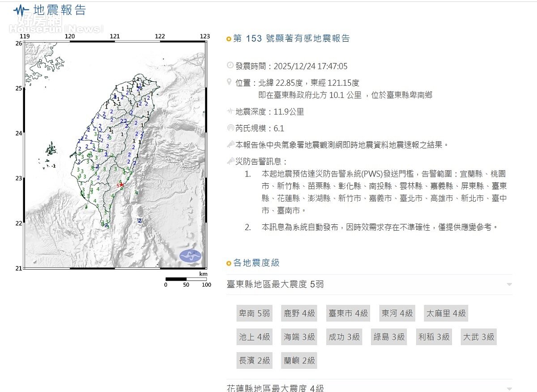Screen dimensions: 537x392
Task: Click the red epicenter star on the map
Action: click(121, 184)
